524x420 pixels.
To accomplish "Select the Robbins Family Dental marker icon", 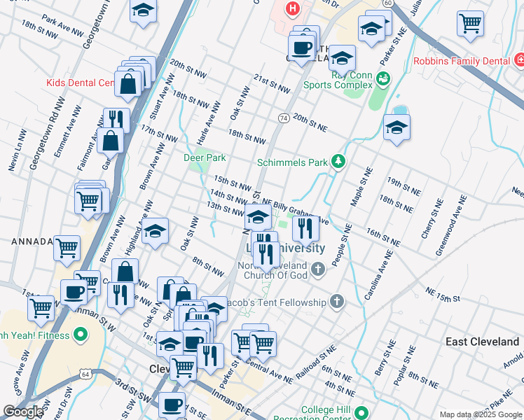I will tap(519, 61).
